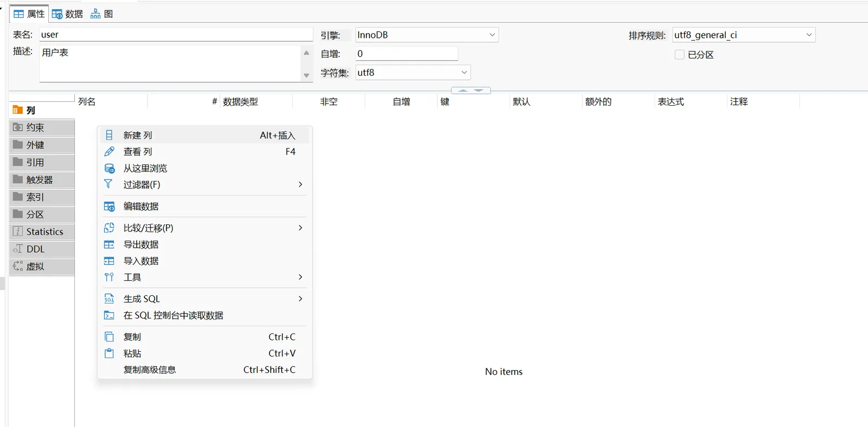
Task: Open the 排序规则 utf8_general_ci dropdown
Action: pos(744,35)
